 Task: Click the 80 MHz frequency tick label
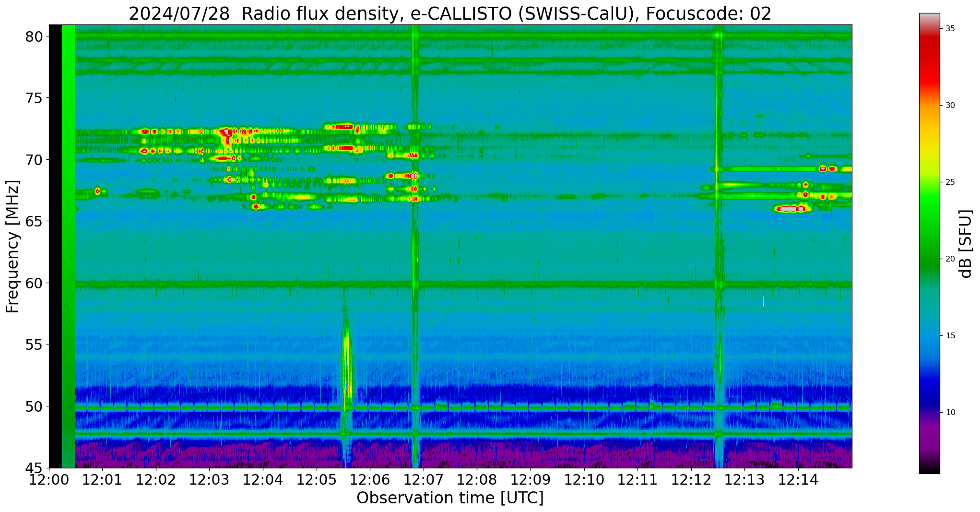pyautogui.click(x=34, y=36)
